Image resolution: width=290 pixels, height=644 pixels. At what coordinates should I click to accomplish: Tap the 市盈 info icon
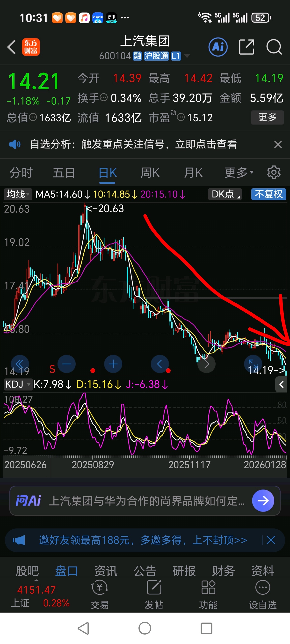point(181,117)
